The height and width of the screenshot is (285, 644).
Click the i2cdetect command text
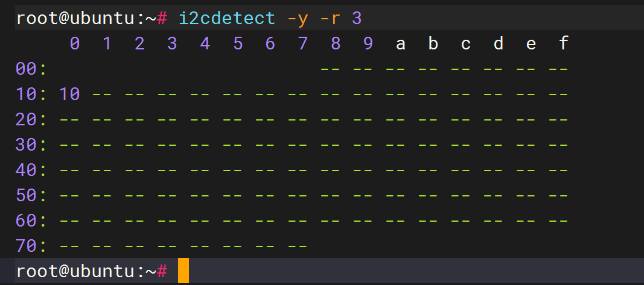(227, 18)
